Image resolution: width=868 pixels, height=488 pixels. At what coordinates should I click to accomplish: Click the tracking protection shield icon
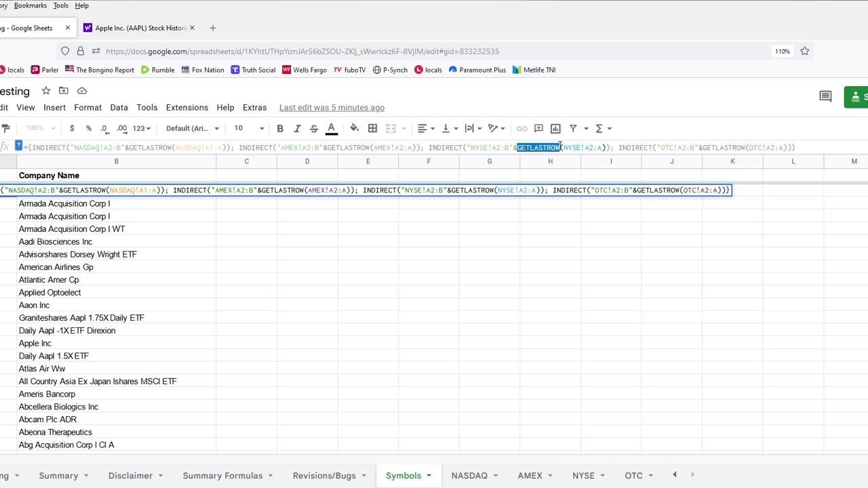point(65,51)
